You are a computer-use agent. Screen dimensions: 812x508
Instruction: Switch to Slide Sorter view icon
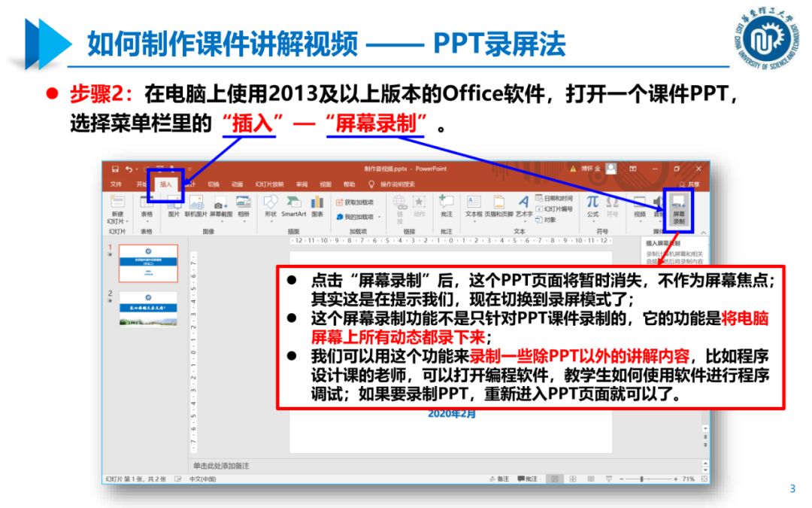(573, 479)
